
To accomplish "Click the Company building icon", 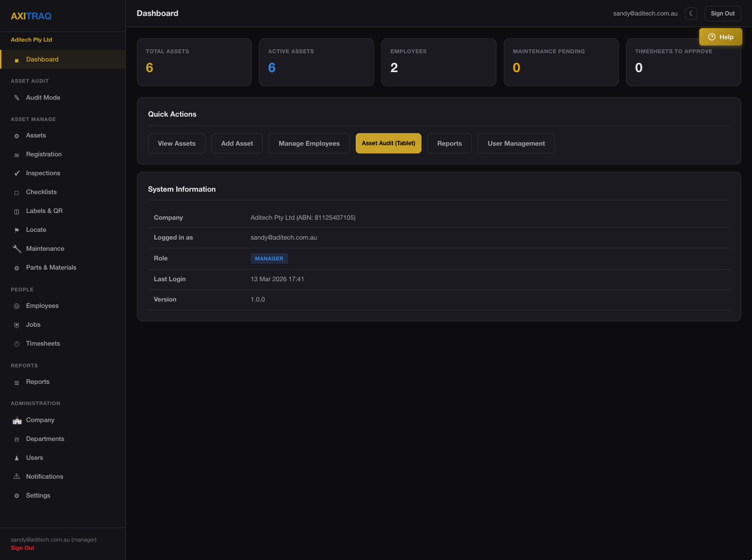I will 17,420.
